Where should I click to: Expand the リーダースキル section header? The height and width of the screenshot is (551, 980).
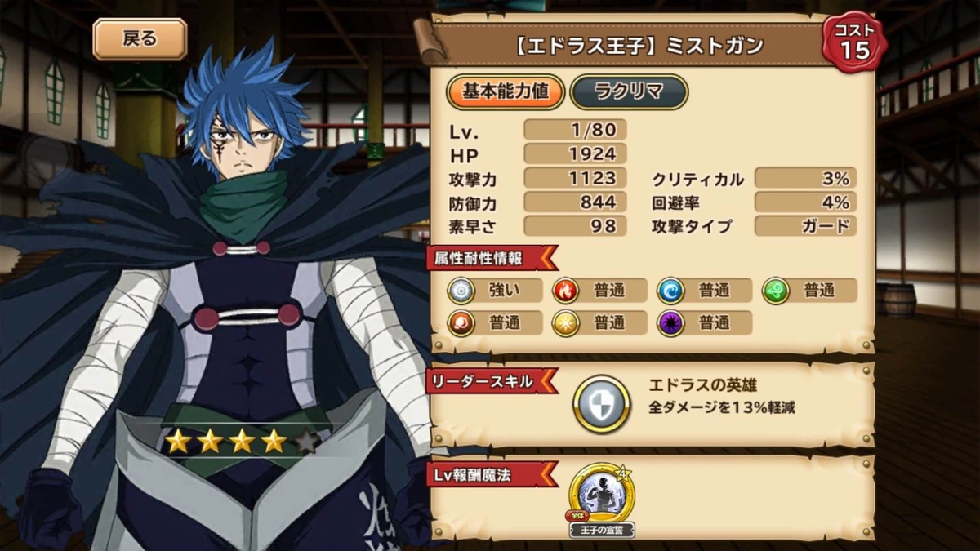pos(489,381)
